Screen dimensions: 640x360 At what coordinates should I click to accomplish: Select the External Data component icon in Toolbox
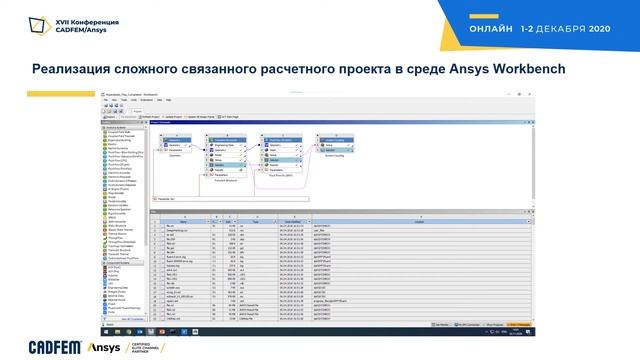[105, 296]
